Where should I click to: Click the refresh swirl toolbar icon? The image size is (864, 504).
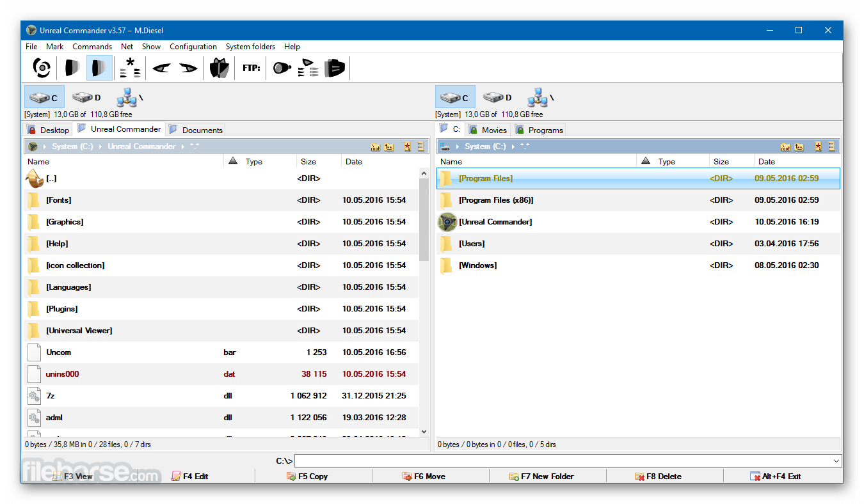click(42, 67)
